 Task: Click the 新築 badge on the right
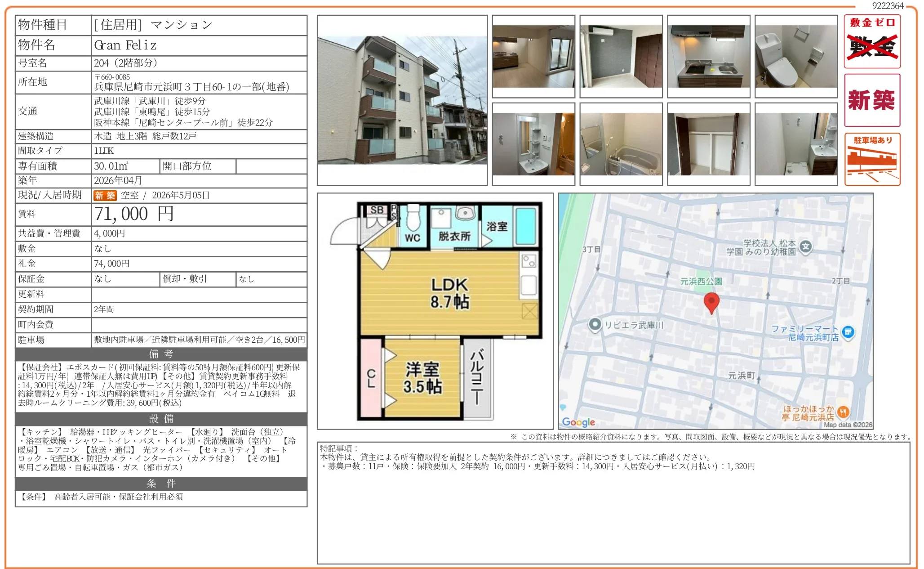click(871, 100)
